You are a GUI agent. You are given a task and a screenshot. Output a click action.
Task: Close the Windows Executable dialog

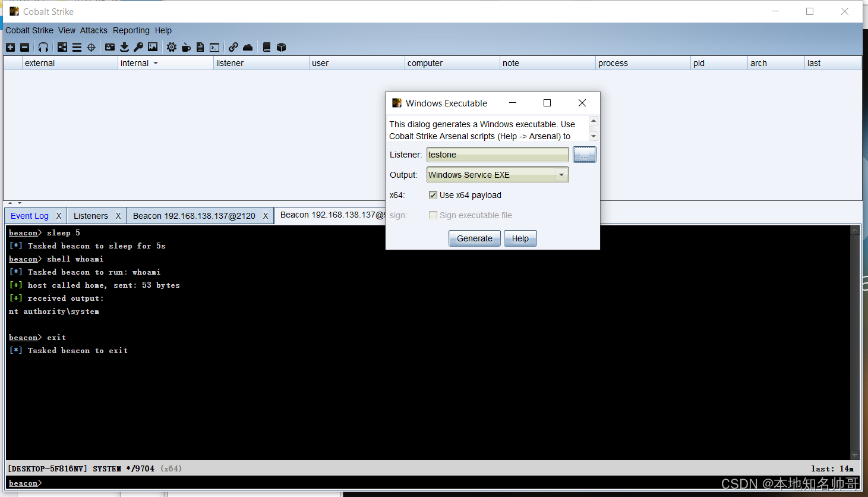[582, 103]
